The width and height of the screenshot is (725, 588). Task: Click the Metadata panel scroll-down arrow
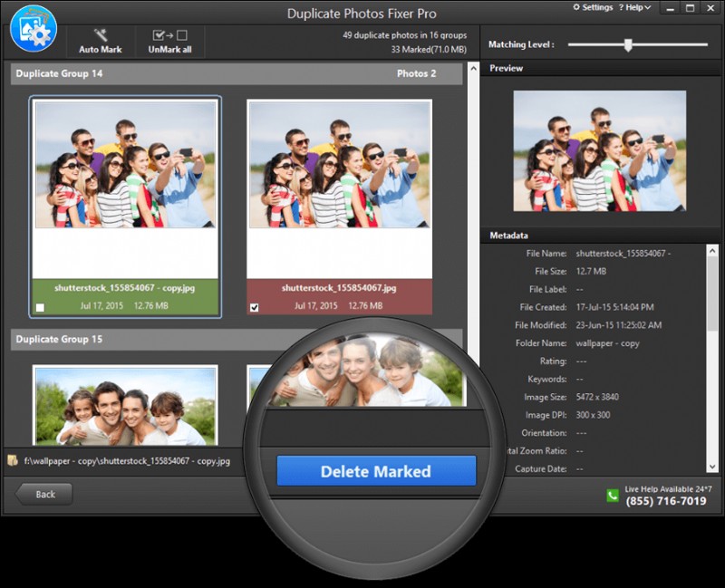pyautogui.click(x=712, y=467)
